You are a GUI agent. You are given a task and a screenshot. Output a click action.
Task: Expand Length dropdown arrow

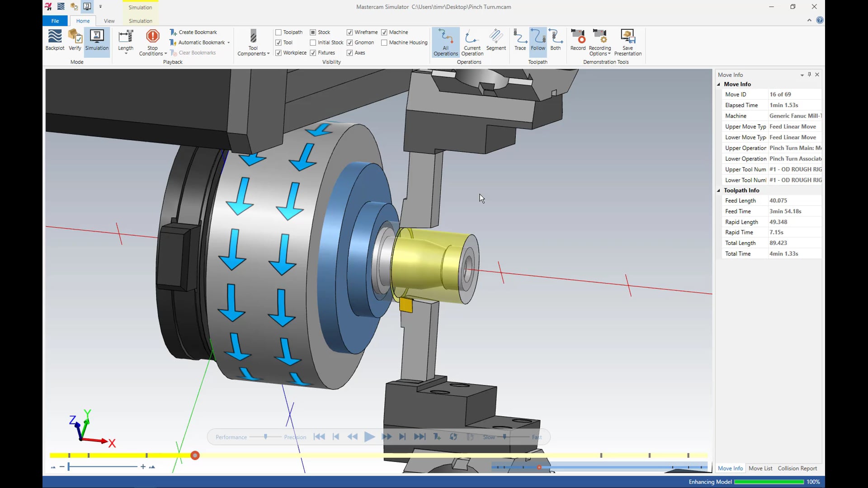[126, 54]
